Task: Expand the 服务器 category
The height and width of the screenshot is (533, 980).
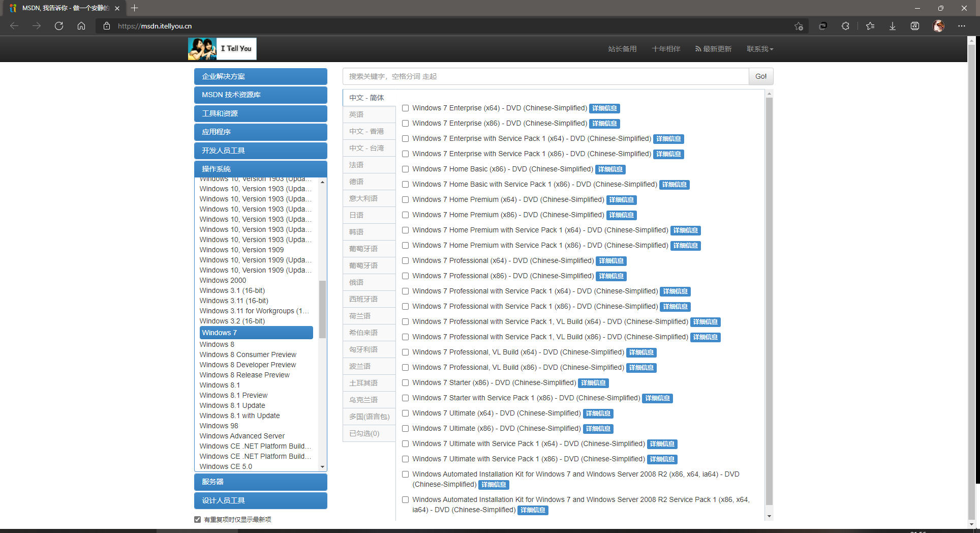Action: click(x=261, y=482)
